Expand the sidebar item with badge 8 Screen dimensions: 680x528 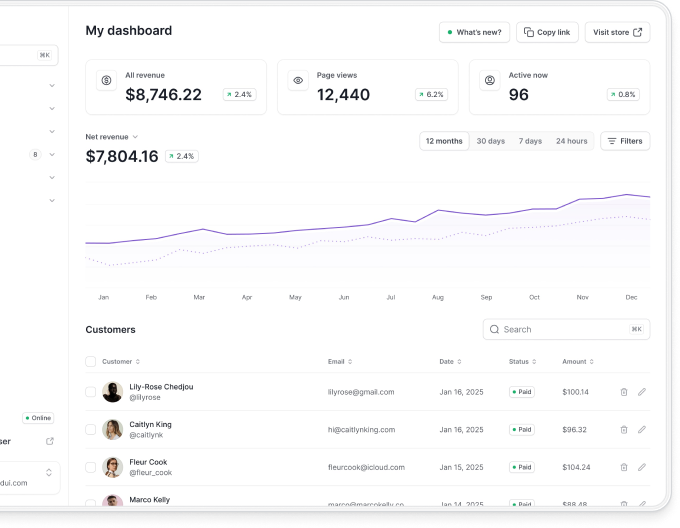tap(51, 155)
